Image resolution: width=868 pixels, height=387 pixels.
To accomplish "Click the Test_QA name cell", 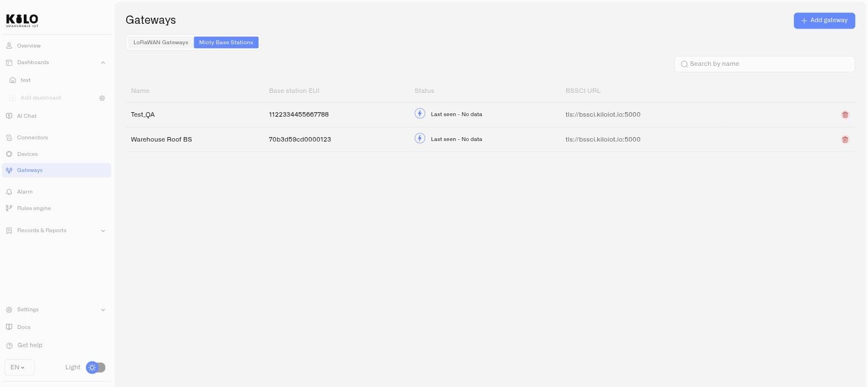I will pyautogui.click(x=143, y=114).
